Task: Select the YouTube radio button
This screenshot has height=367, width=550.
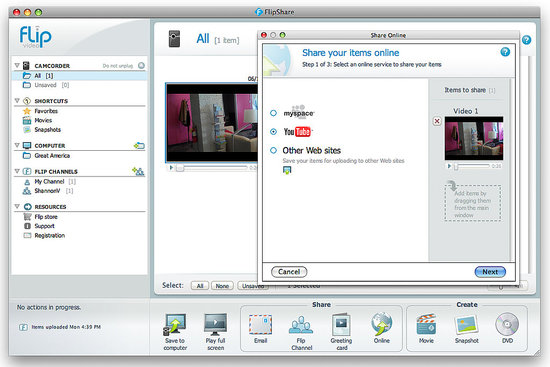Action: (273, 132)
